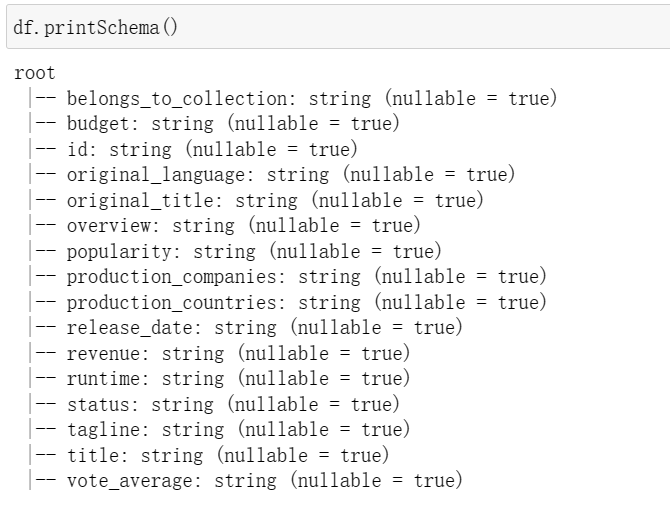The image size is (670, 513).
Task: Select the belongs_to_collection schema line
Action: (293, 99)
